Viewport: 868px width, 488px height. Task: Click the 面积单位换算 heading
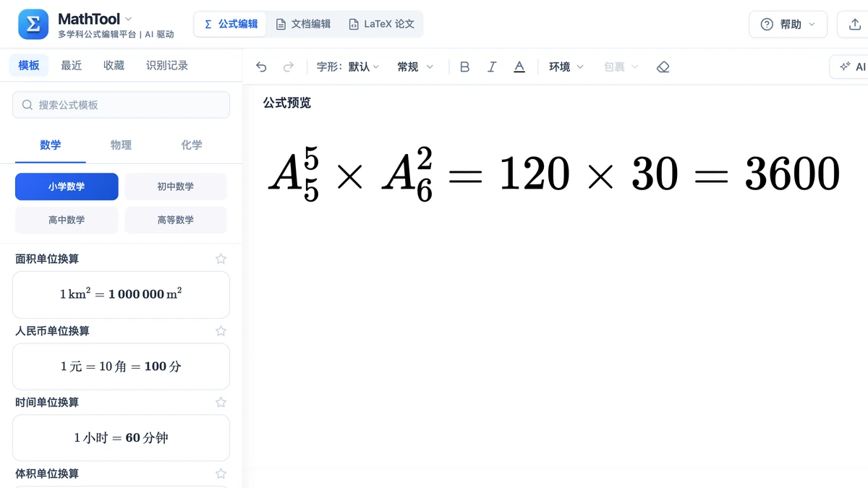(47, 259)
